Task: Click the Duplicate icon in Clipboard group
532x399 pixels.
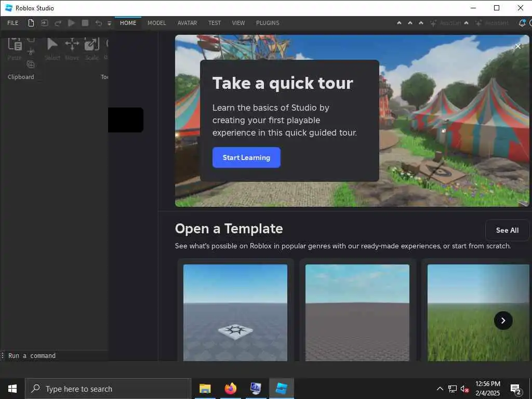Action: tap(31, 64)
